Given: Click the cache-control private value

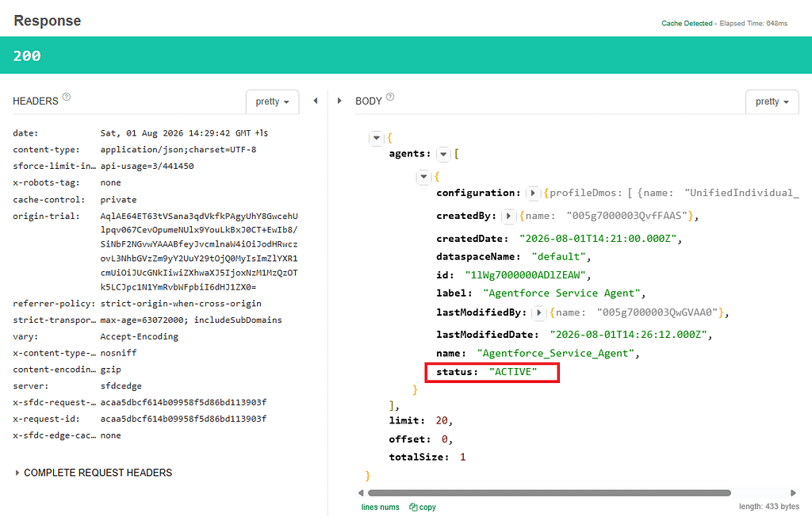Looking at the screenshot, I should click(119, 200).
